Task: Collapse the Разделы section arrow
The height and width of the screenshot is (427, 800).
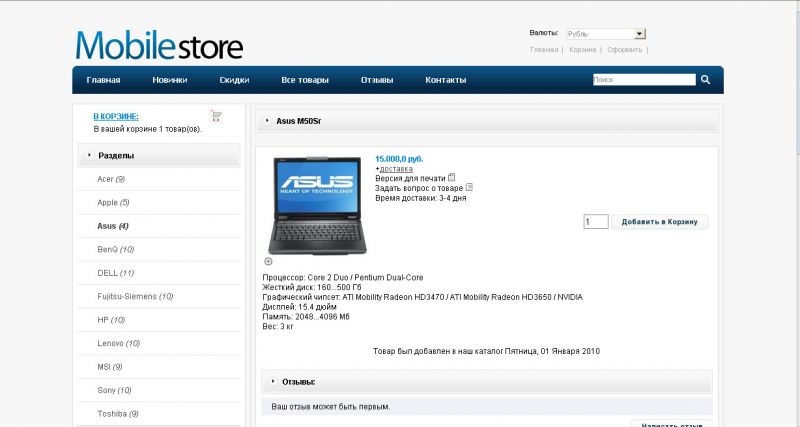Action: (x=89, y=155)
